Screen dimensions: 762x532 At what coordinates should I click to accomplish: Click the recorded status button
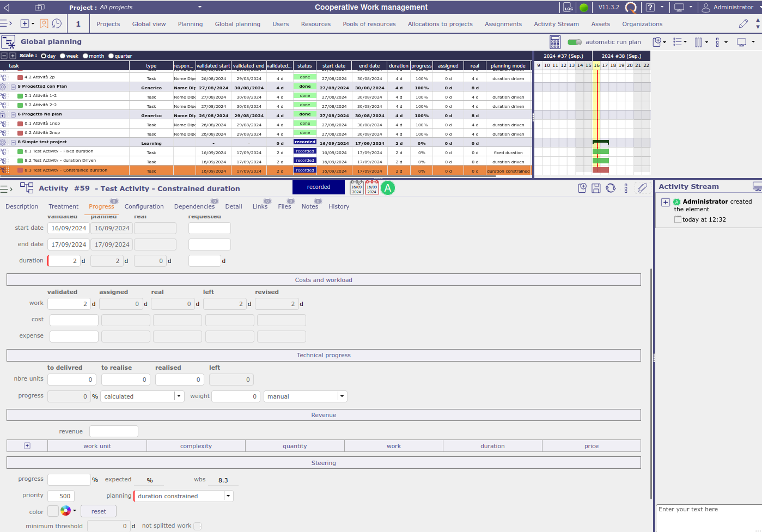tap(319, 187)
